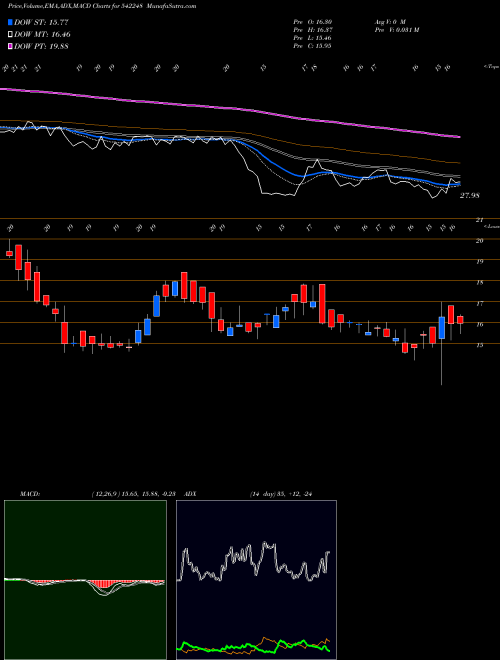Click the 20 price axis label
This screenshot has height=660, width=500.
coord(479,241)
